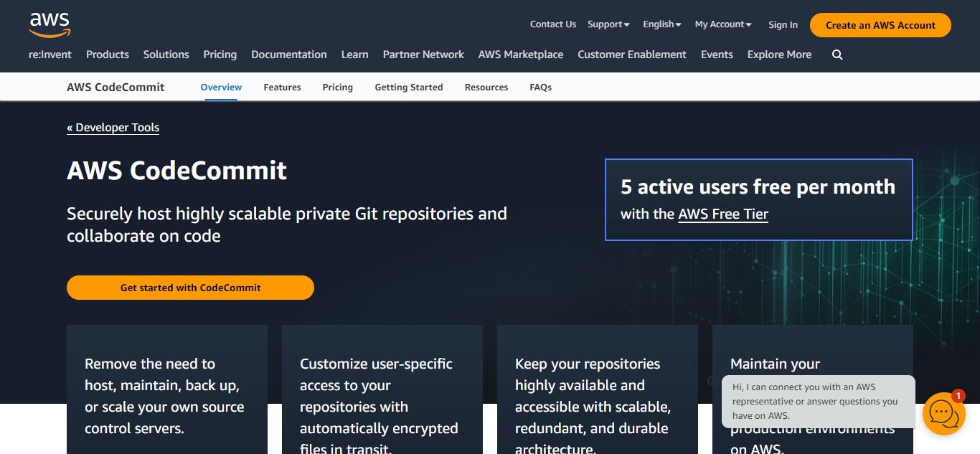
Task: Expand the English language dropdown
Action: pos(662,24)
